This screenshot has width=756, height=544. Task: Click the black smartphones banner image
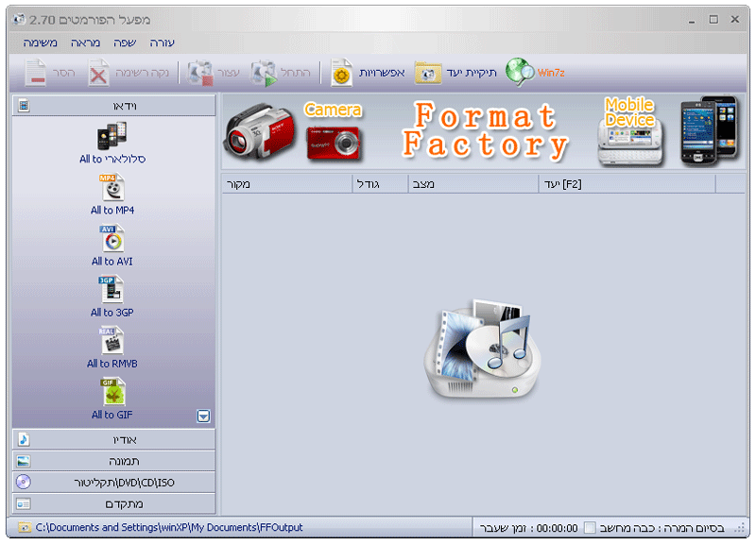point(708,130)
